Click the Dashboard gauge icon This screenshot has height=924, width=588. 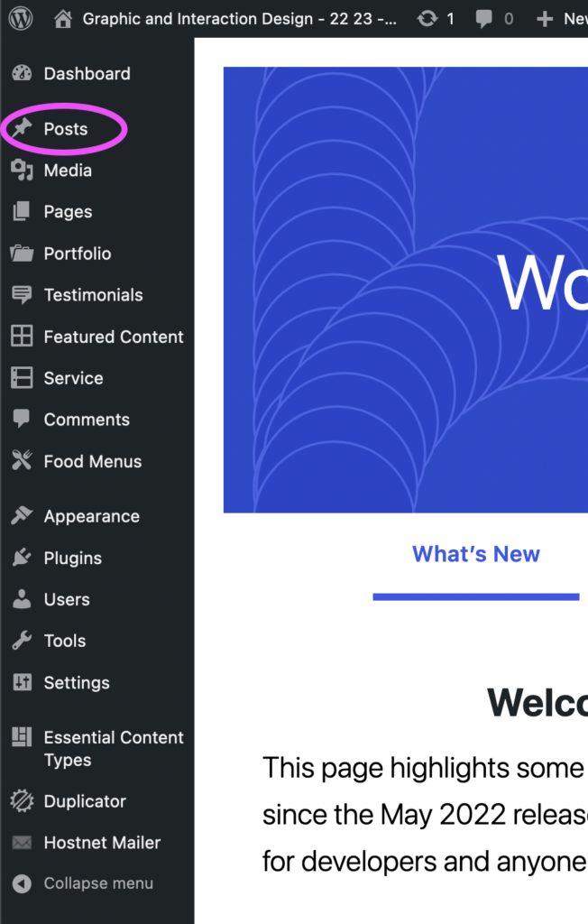[x=22, y=74]
